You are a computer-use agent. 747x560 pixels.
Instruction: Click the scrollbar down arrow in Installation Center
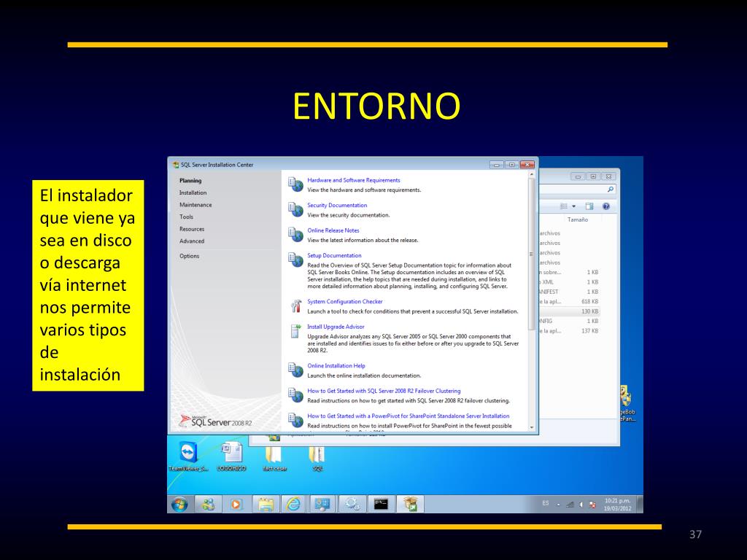pos(532,427)
